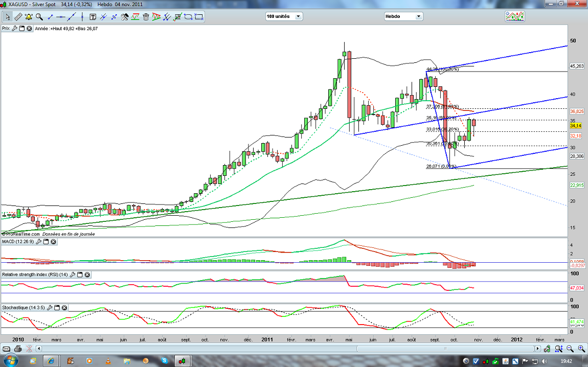Choose the horizontal line drawing tool
This screenshot has height=367, width=588.
(61, 17)
